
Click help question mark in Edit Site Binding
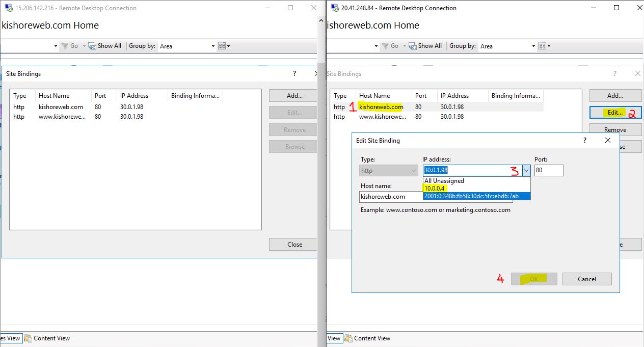click(584, 140)
